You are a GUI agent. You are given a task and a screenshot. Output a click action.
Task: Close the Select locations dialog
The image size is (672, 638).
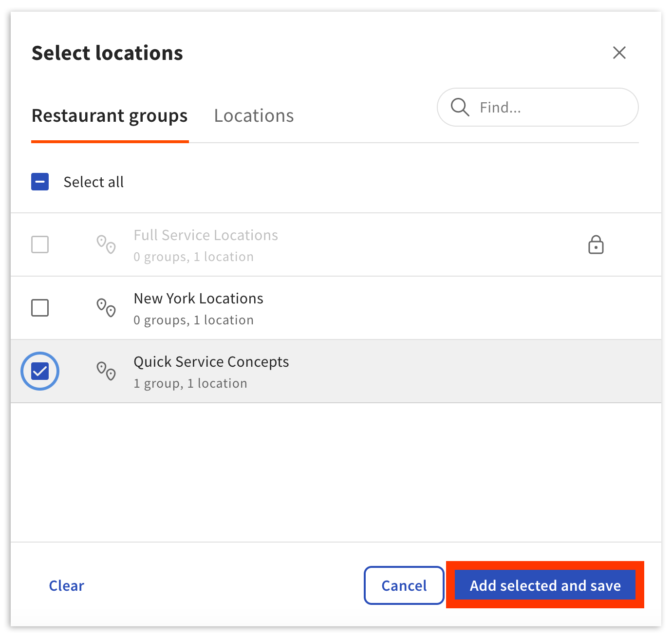[x=619, y=53]
